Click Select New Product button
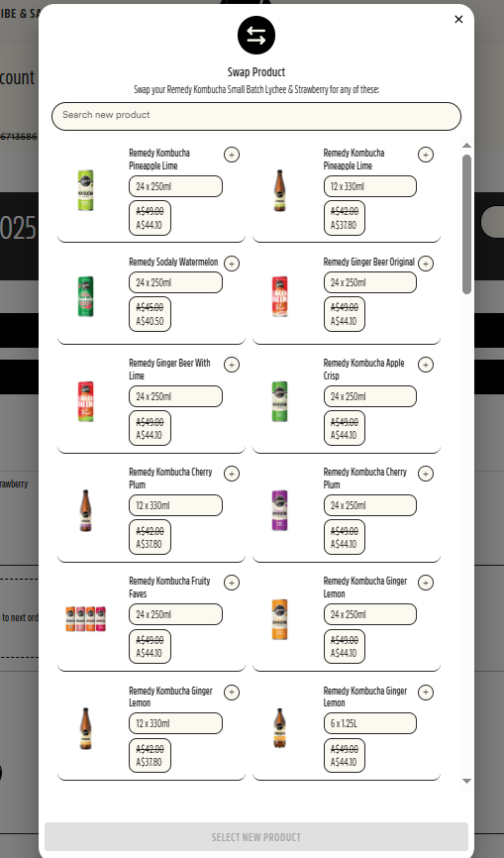The image size is (504, 858). click(256, 837)
